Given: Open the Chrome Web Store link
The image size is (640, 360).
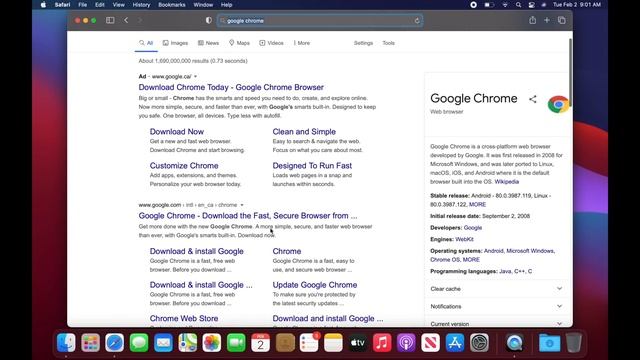Looking at the screenshot, I should point(184,318).
